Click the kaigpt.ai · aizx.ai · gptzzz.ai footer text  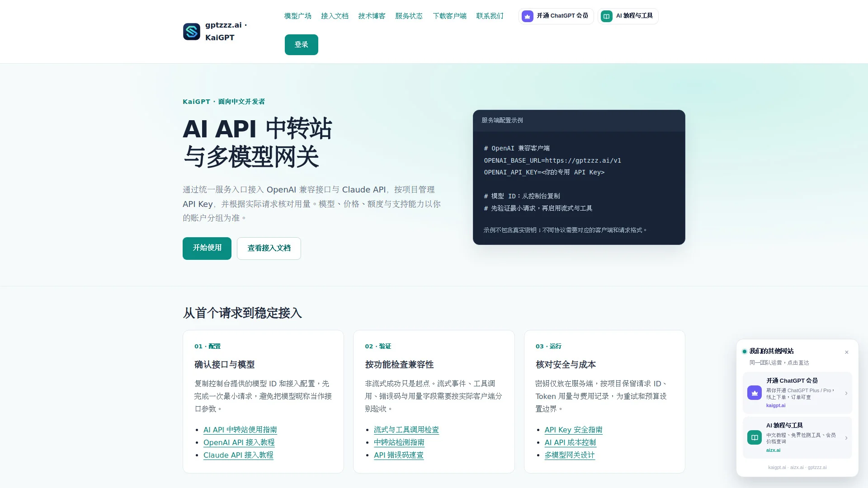pos(797,467)
